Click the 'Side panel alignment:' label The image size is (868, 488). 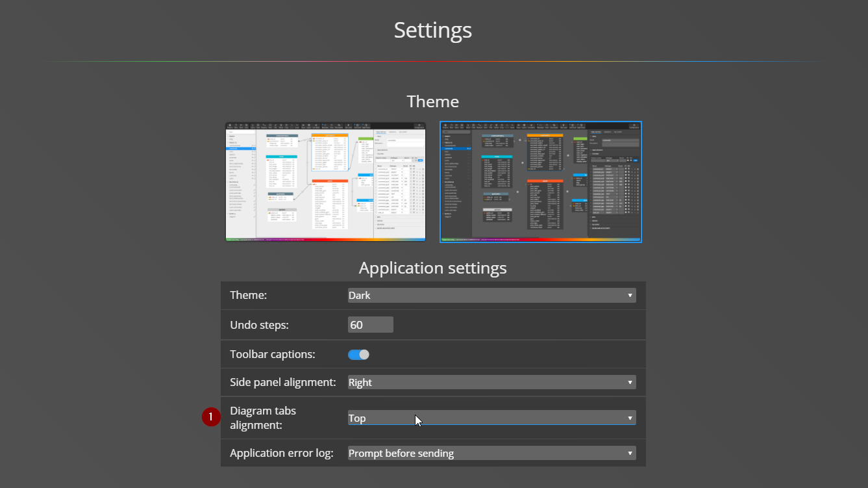click(283, 382)
